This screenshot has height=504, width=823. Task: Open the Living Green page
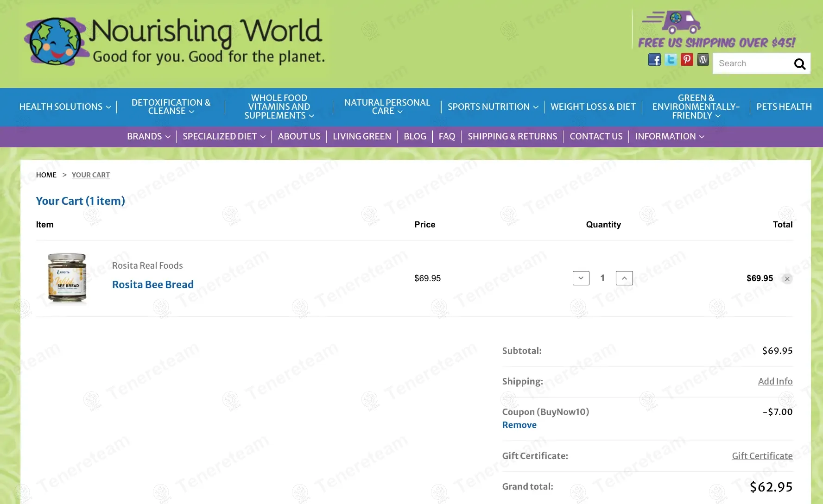tap(362, 136)
